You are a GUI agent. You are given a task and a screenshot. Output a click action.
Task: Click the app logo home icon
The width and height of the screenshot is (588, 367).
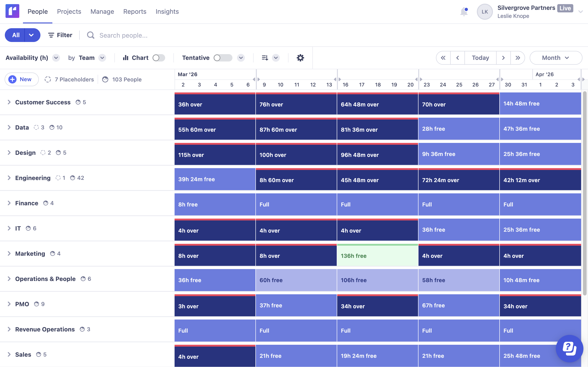pyautogui.click(x=12, y=11)
